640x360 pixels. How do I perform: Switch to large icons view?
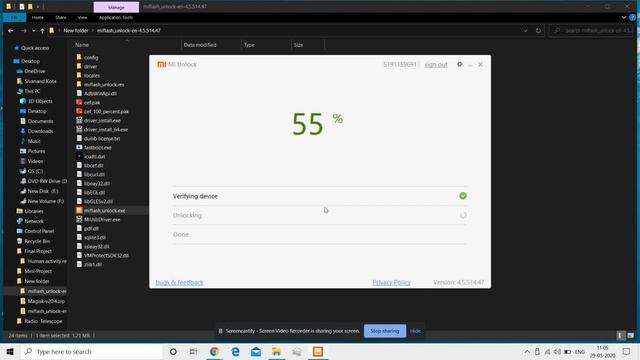(x=631, y=336)
